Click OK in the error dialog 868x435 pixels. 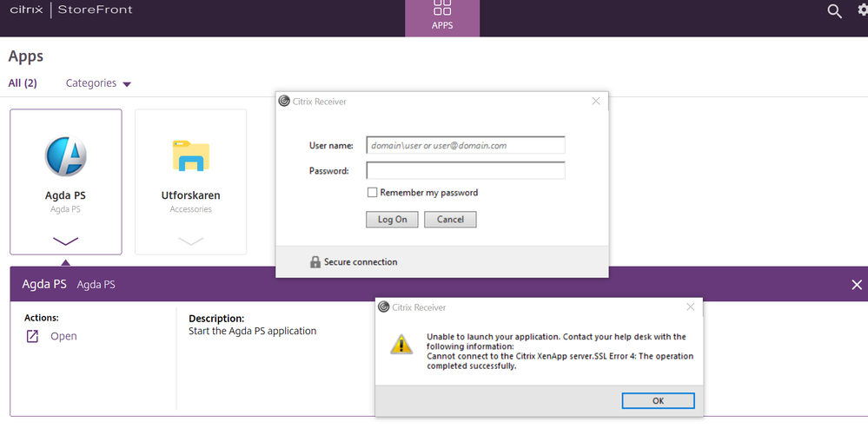pos(658,400)
